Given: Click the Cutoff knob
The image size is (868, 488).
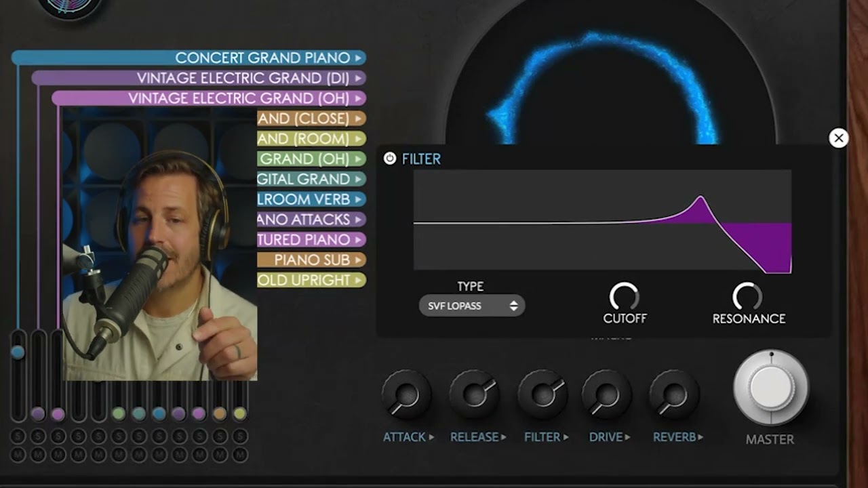Looking at the screenshot, I should tap(624, 297).
